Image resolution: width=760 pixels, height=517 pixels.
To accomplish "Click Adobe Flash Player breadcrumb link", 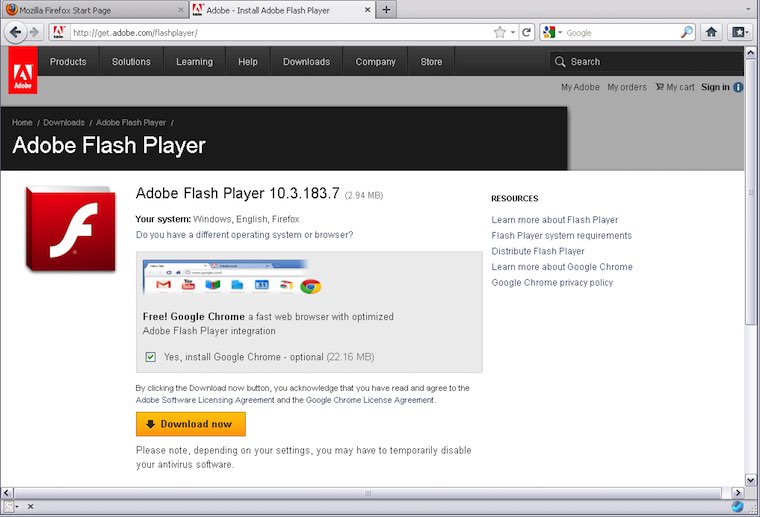I will pyautogui.click(x=131, y=123).
